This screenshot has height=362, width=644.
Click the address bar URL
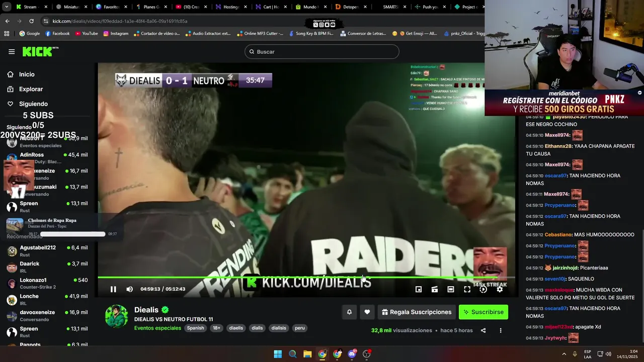coord(120,21)
